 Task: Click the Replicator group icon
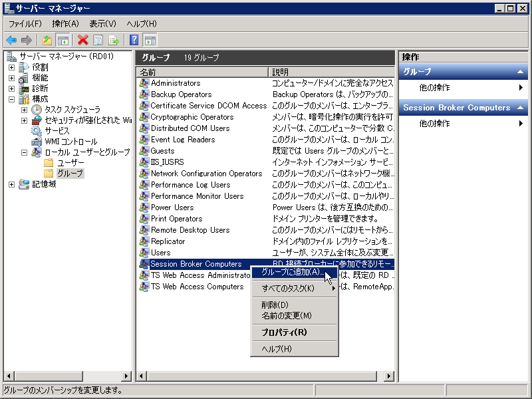144,241
